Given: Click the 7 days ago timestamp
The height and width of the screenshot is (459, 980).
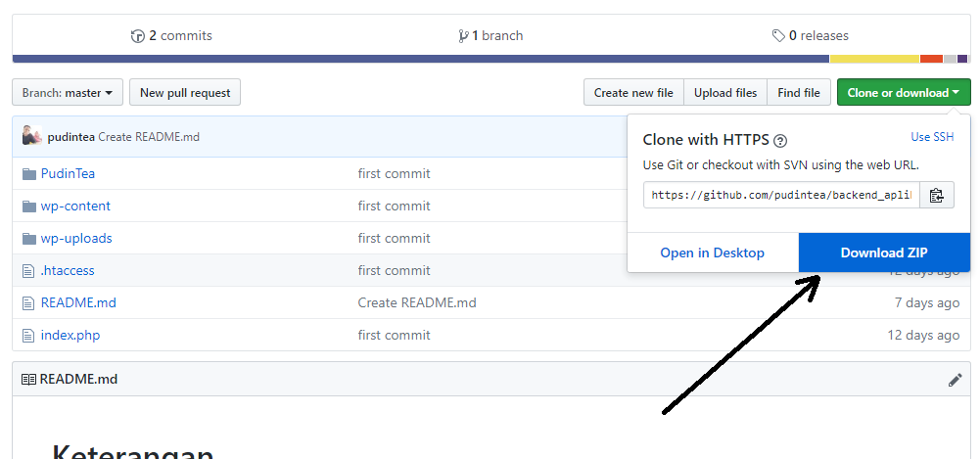Looking at the screenshot, I should click(927, 303).
